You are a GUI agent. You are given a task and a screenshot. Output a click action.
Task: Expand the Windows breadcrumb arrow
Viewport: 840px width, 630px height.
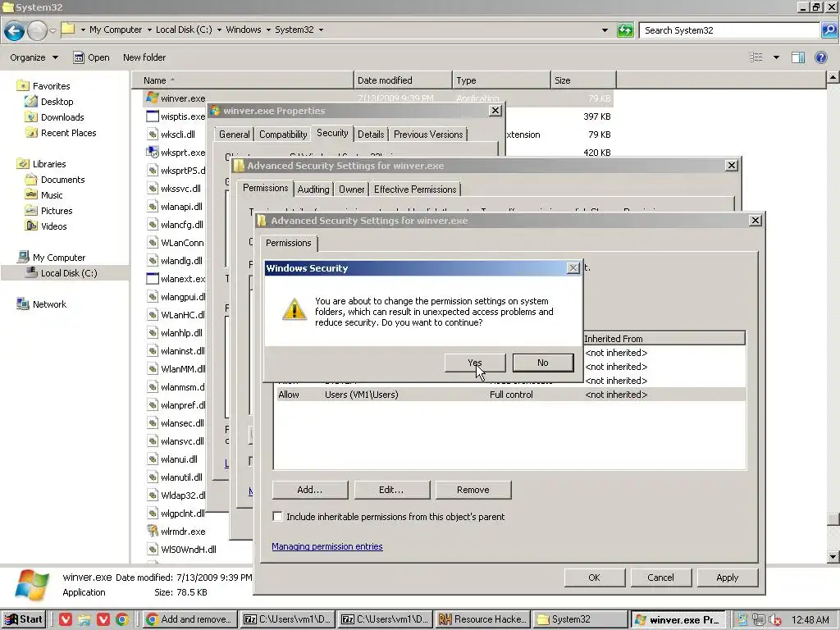click(x=268, y=30)
